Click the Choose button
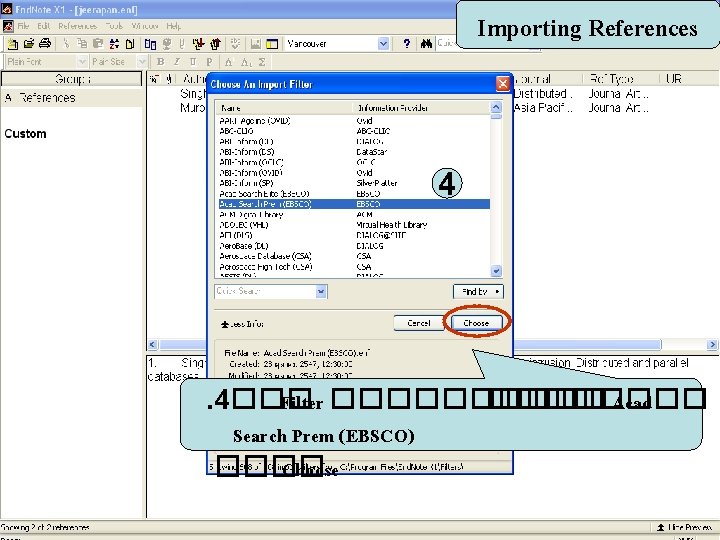The width and height of the screenshot is (720, 540). [x=476, y=323]
